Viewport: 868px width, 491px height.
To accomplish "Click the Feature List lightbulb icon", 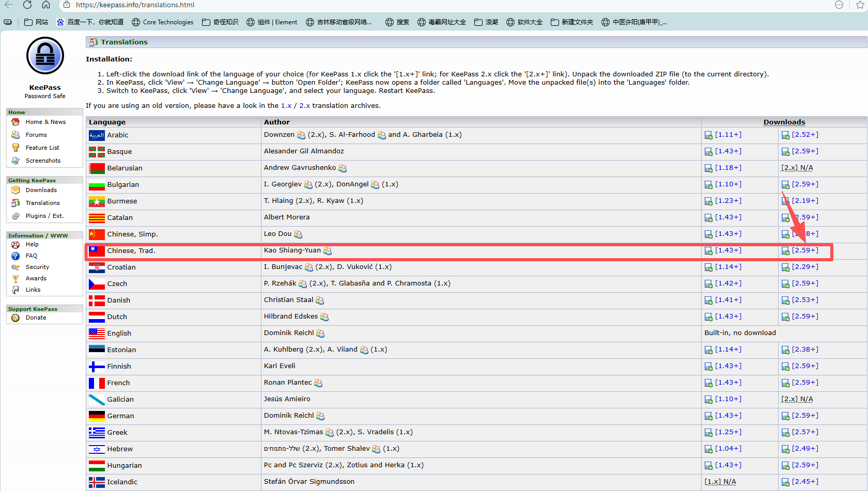I will [16, 148].
